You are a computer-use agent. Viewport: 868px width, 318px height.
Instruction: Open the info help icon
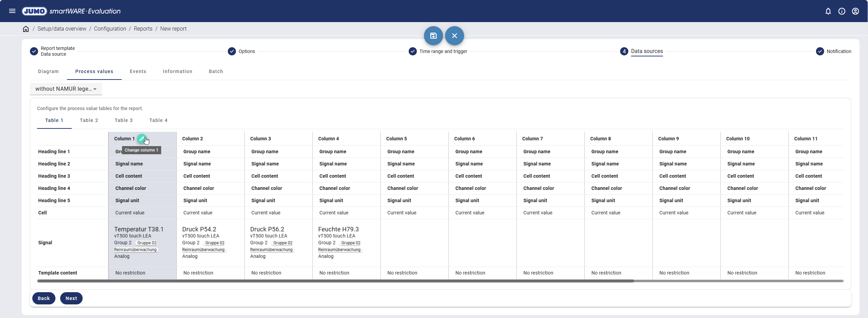coord(842,11)
